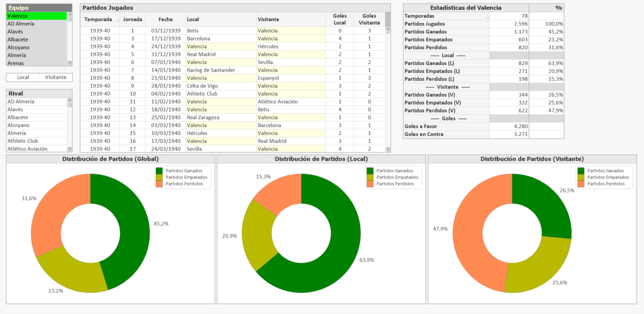Choose Alavés in the Rival list
This screenshot has width=644, height=314.
pyautogui.click(x=36, y=110)
